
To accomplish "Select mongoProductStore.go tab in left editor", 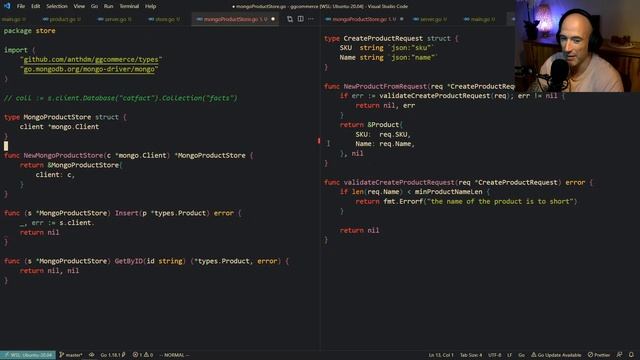I will click(x=235, y=19).
